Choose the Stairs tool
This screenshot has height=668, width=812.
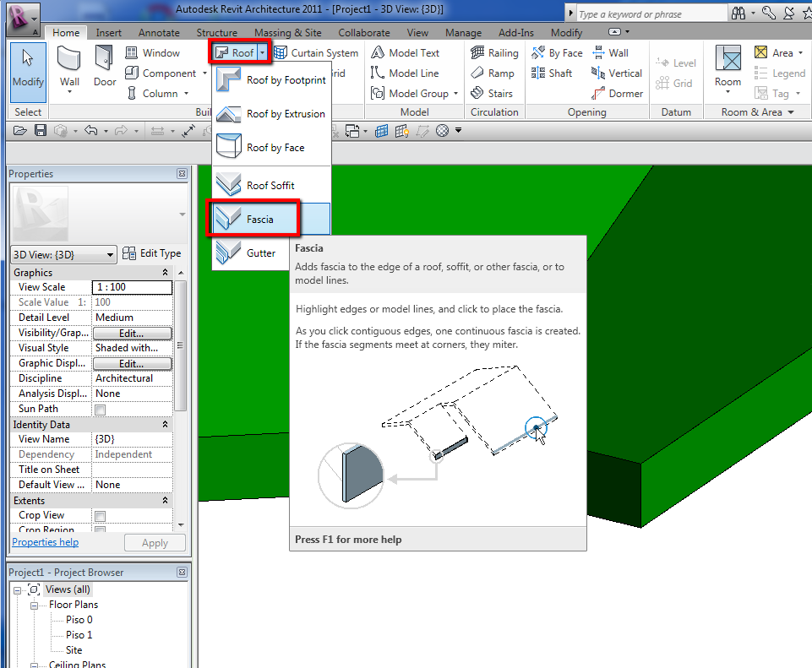click(x=492, y=93)
